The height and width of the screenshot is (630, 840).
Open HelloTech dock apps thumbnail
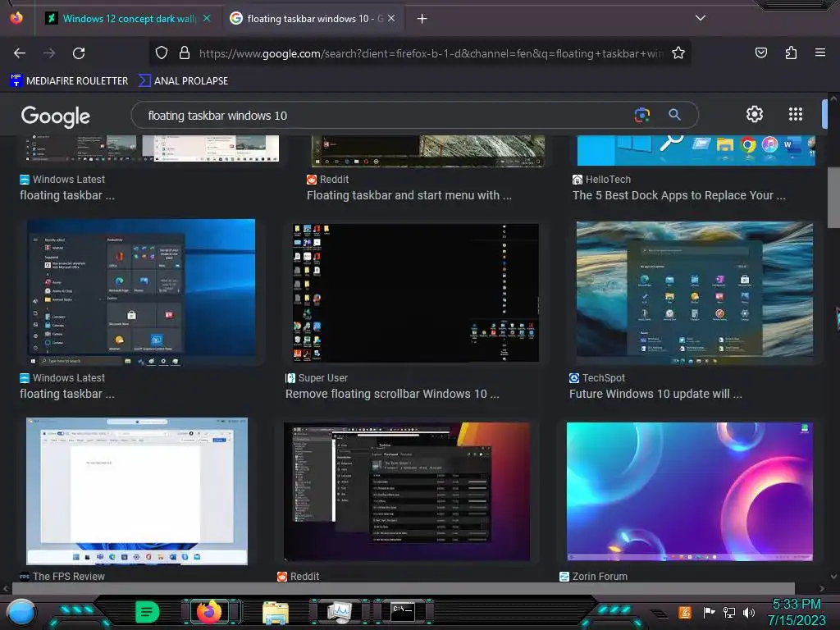click(696, 151)
